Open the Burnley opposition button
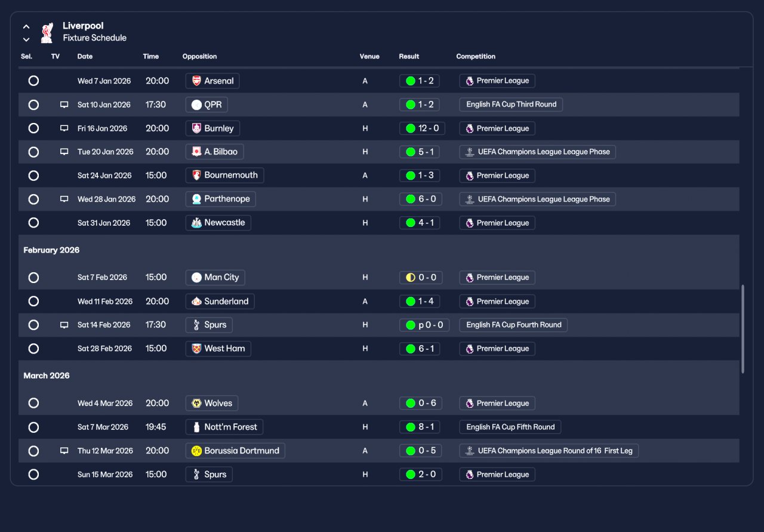 coord(212,128)
